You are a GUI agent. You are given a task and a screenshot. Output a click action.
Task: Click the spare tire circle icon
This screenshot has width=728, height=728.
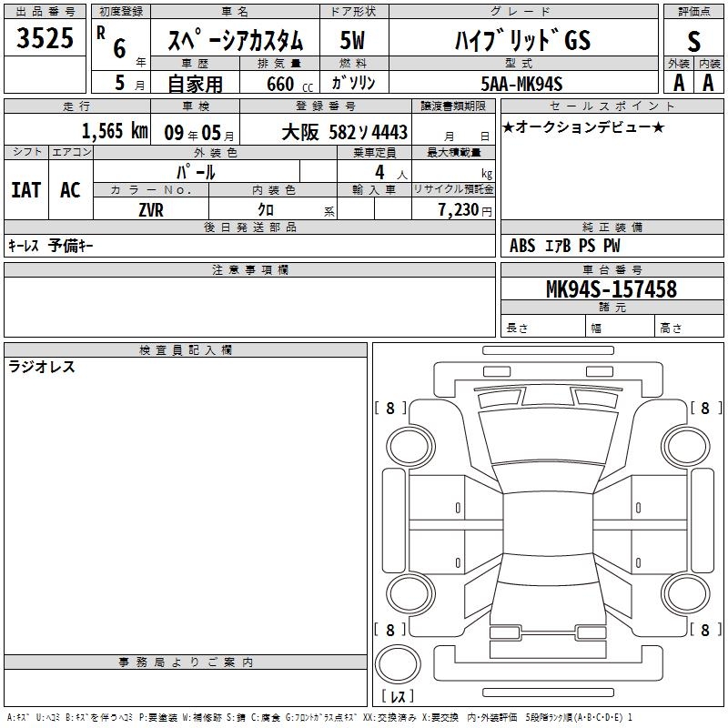398,664
